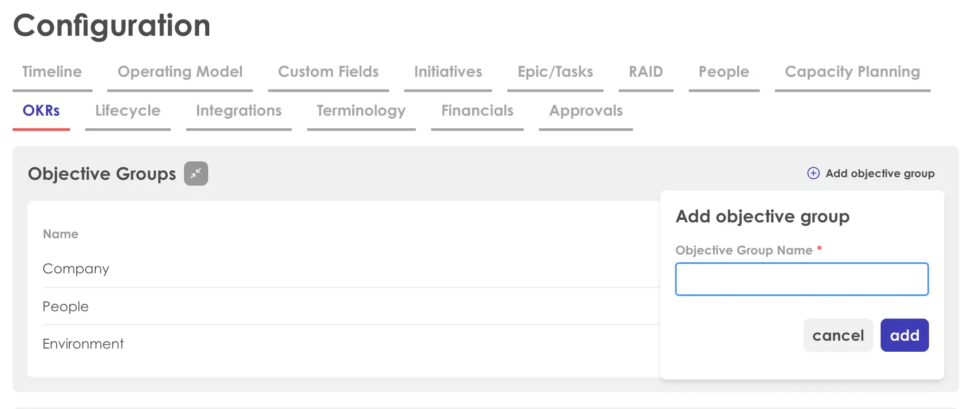Show the RAID tab

[646, 72]
